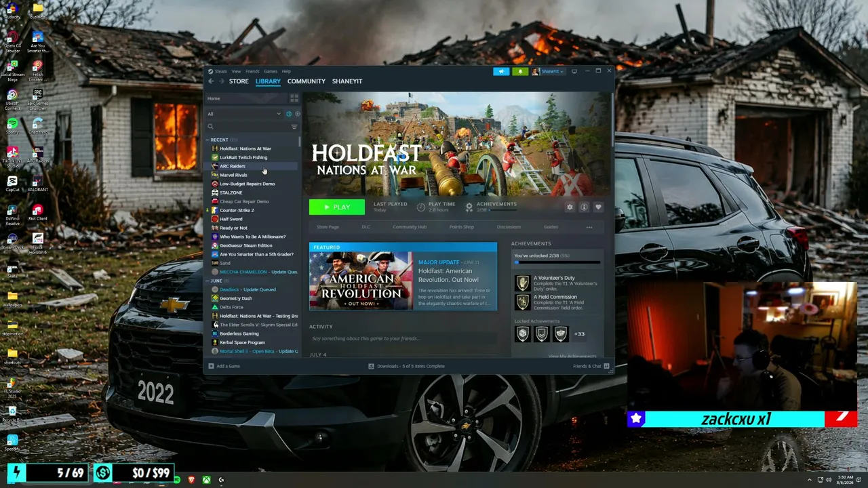Collapse the RECENT games section
This screenshot has width=868, height=488.
click(208, 140)
